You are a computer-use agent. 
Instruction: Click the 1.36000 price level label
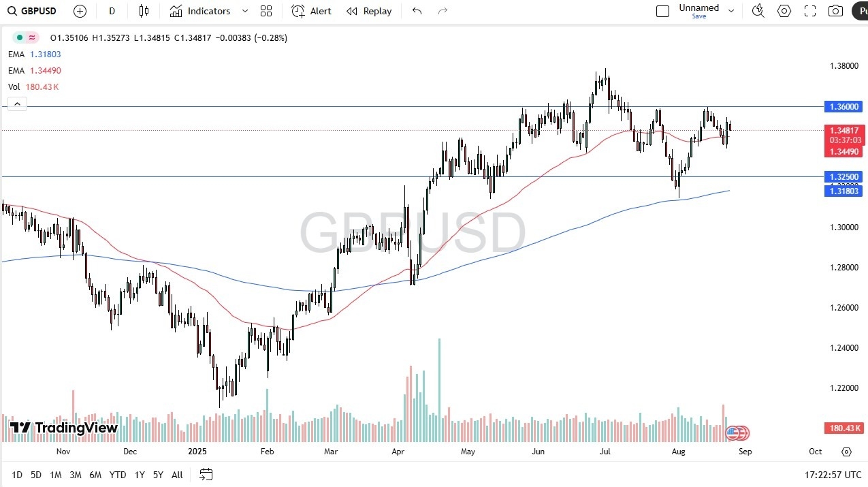click(843, 106)
